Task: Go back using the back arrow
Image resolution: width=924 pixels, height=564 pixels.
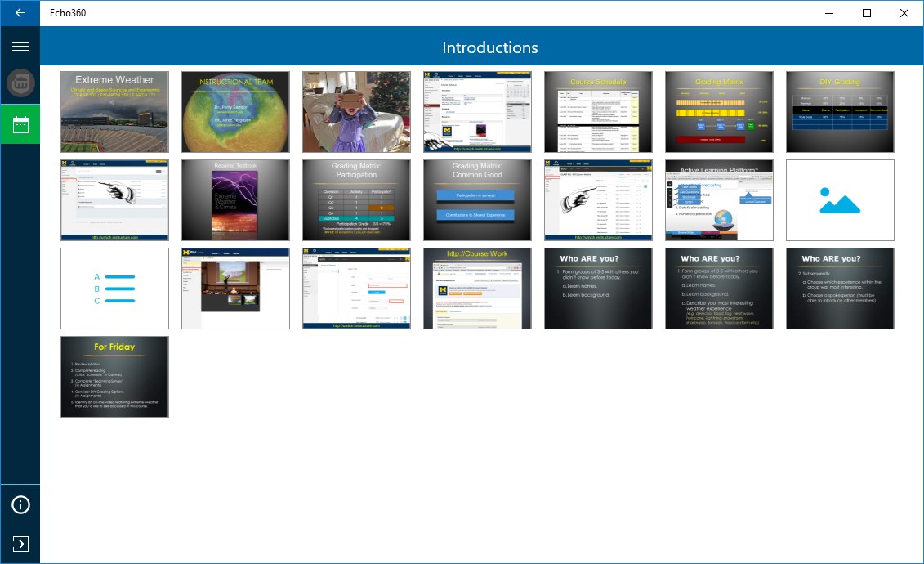Action: (20, 13)
